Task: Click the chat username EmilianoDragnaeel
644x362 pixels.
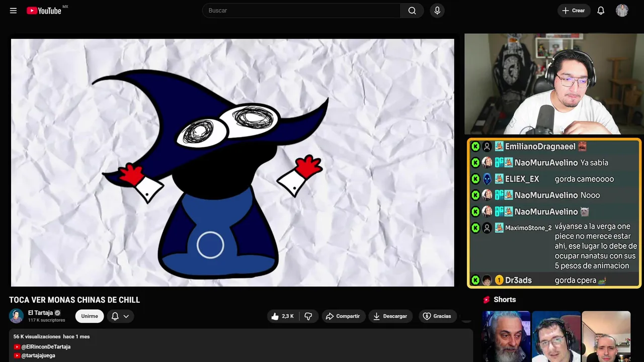Action: pyautogui.click(x=540, y=146)
